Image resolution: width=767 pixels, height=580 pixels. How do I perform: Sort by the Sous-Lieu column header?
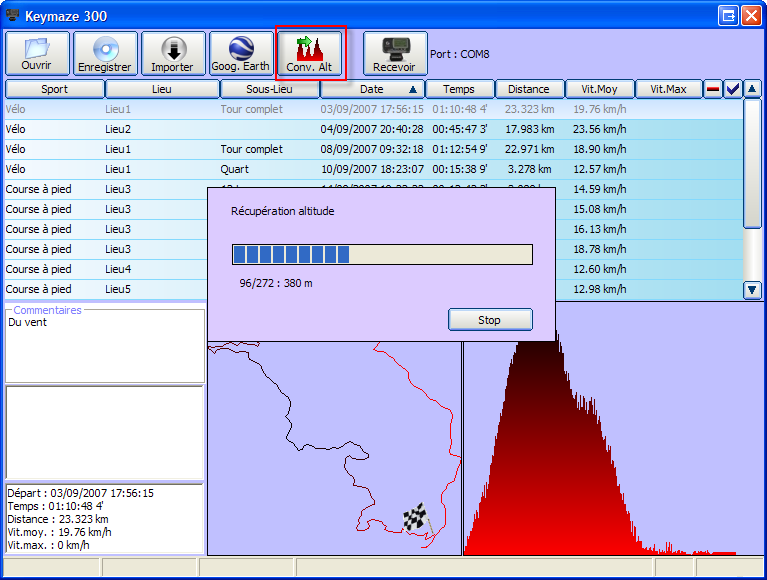[x=270, y=89]
